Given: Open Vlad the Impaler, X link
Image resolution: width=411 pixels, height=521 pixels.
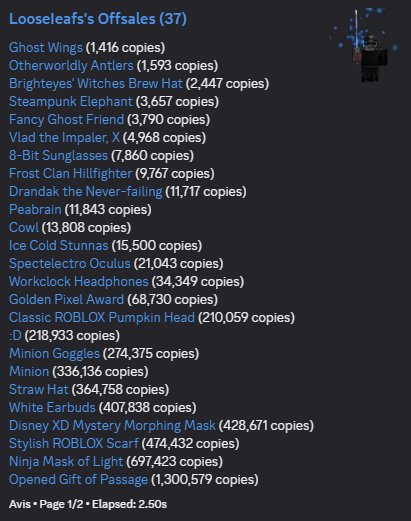Looking at the screenshot, I should click(x=64, y=138).
